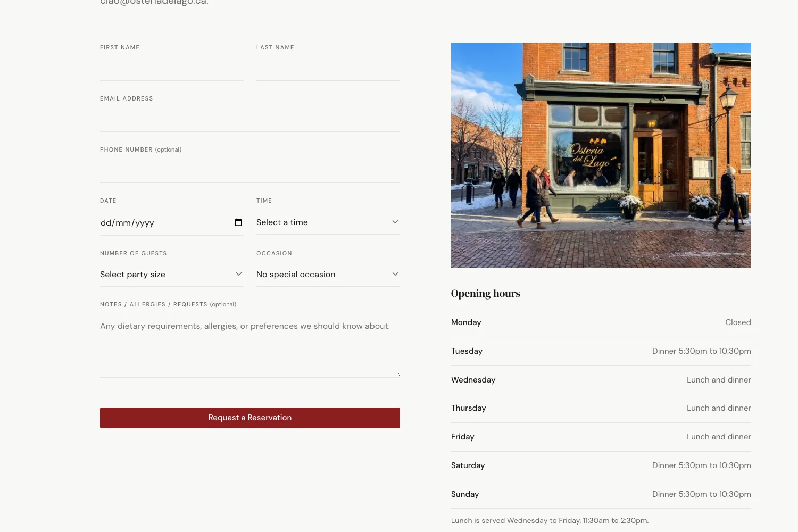Open the calendar picker icon in Date field

(238, 222)
